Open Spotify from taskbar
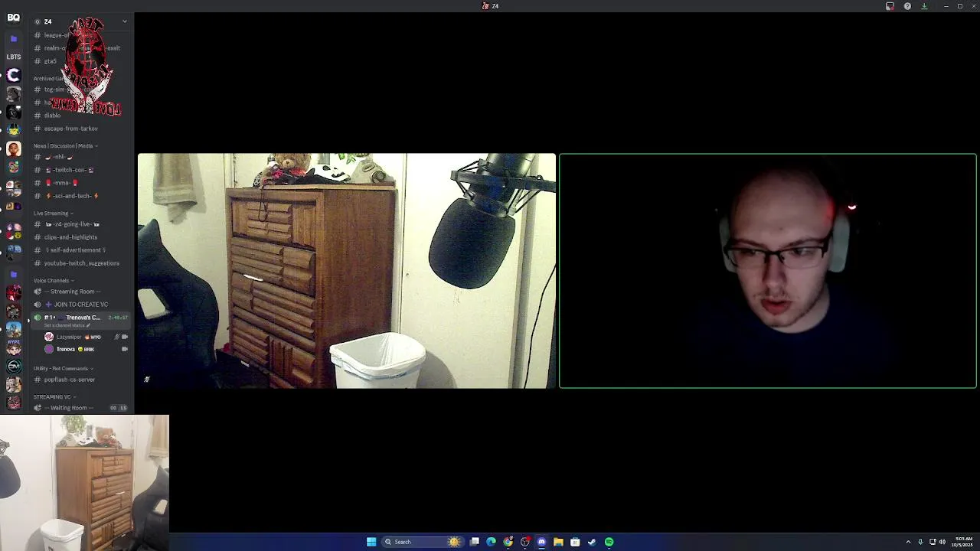 tap(609, 542)
